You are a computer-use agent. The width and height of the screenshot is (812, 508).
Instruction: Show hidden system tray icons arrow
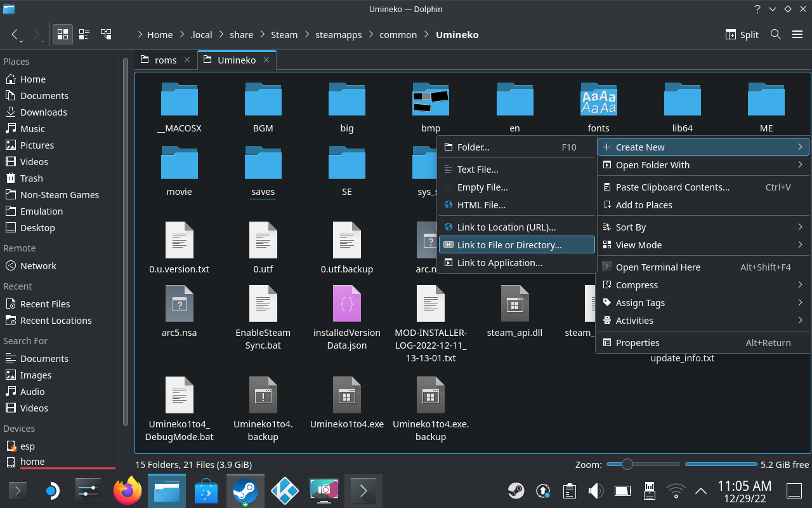tap(701, 491)
